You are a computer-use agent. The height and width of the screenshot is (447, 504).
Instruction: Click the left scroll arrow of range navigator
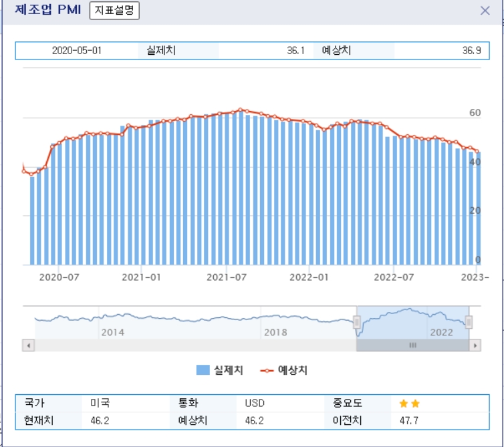[x=29, y=345]
